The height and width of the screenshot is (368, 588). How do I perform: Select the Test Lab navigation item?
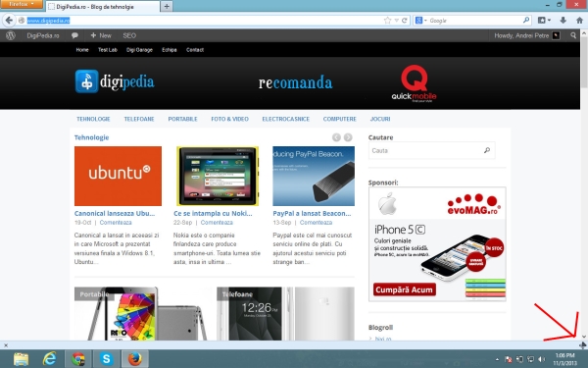(108, 50)
